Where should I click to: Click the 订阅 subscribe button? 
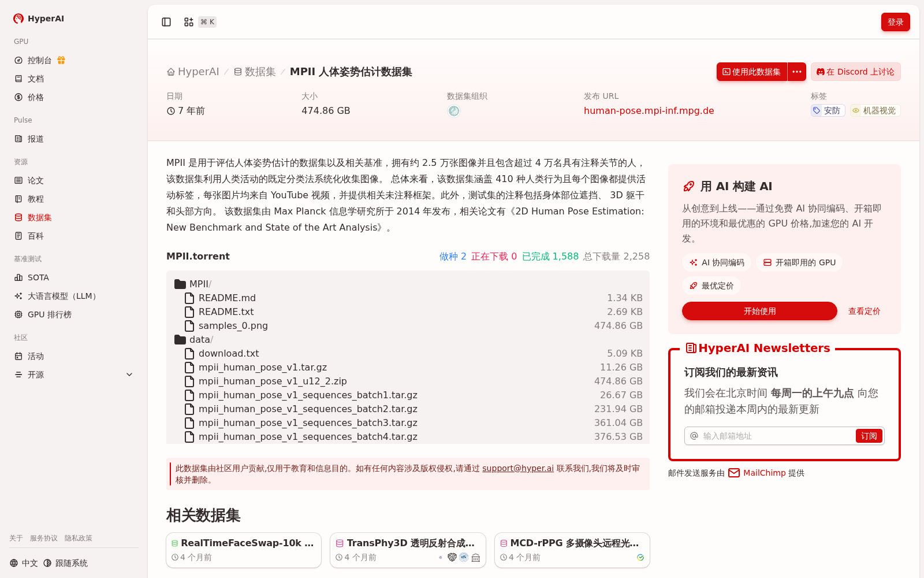[869, 436]
